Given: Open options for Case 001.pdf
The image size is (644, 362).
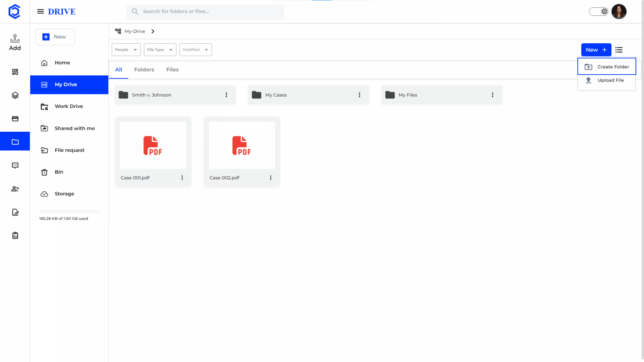Looking at the screenshot, I should (182, 178).
